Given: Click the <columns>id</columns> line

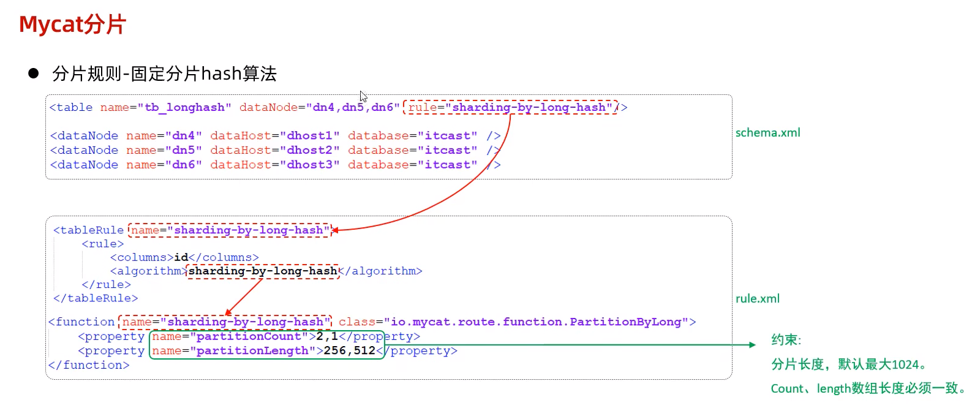Looking at the screenshot, I should (x=184, y=257).
